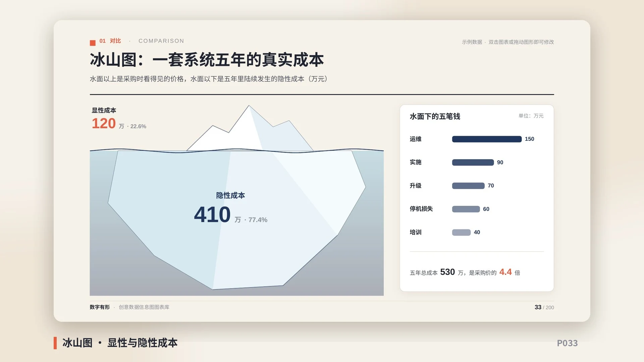Click the title 冰山图：一套系统五年的真实成本
This screenshot has height=362, width=644.
tap(207, 60)
